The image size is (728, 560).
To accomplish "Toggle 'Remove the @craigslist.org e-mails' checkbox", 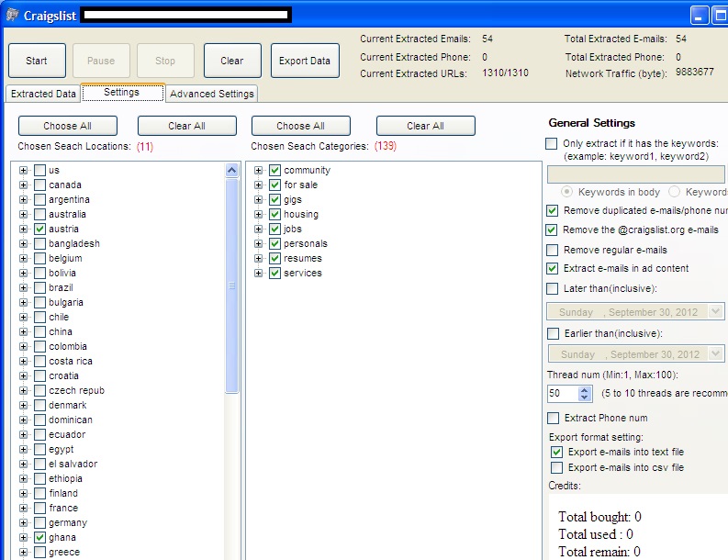I will pyautogui.click(x=552, y=230).
